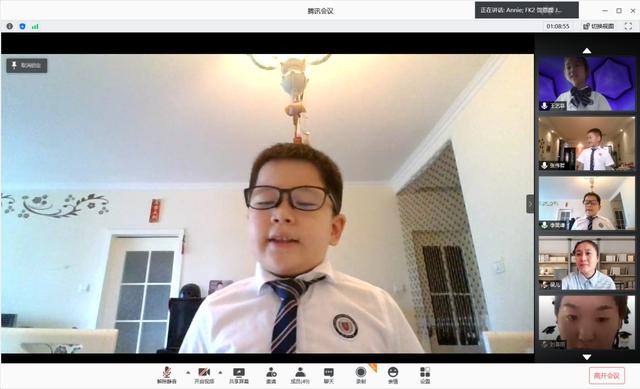Enter full screen mode
Image resolution: width=640 pixels, height=389 pixels.
pos(628,26)
